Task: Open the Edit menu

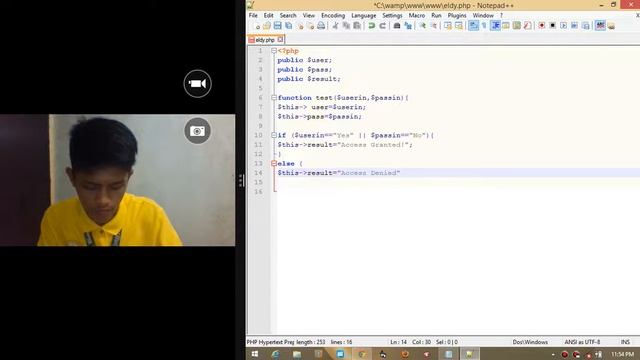Action: pos(268,16)
